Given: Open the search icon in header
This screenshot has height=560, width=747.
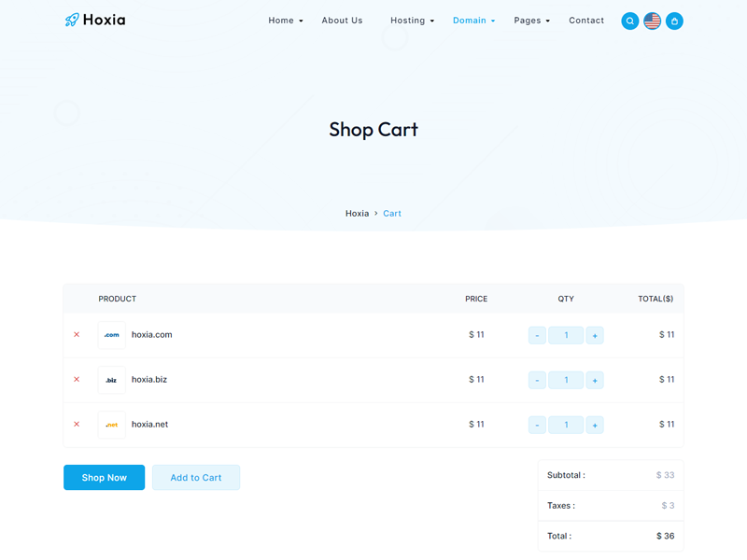Looking at the screenshot, I should (630, 21).
